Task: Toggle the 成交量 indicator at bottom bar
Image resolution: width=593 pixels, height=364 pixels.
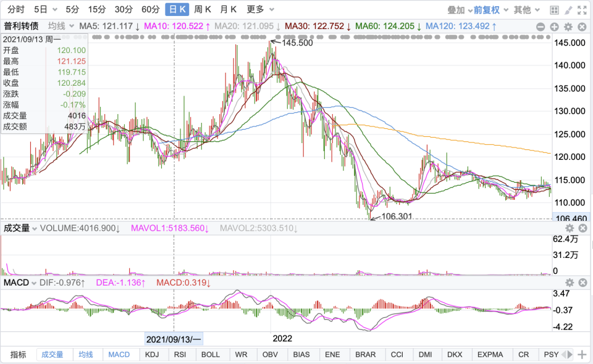Action: tap(53, 355)
